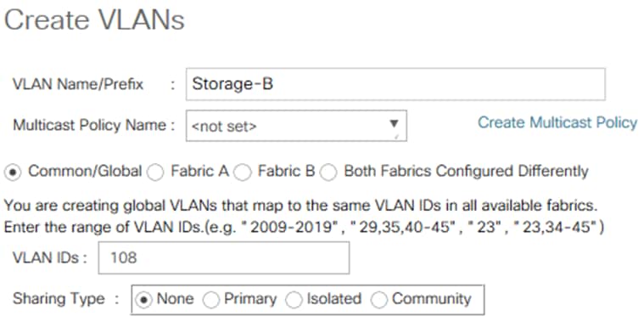This screenshot has height=328, width=644.
Task: Open the Multicast Policy Name dropdown arrow
Action: coord(394,123)
